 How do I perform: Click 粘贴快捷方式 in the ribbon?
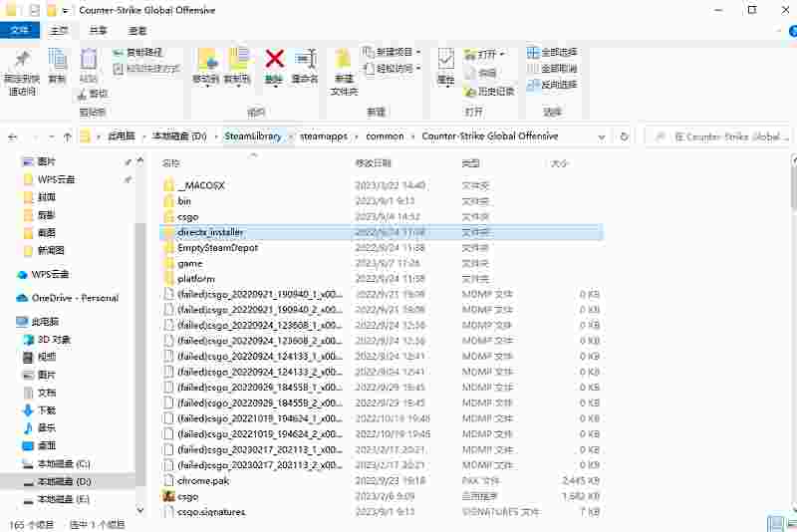[x=146, y=68]
